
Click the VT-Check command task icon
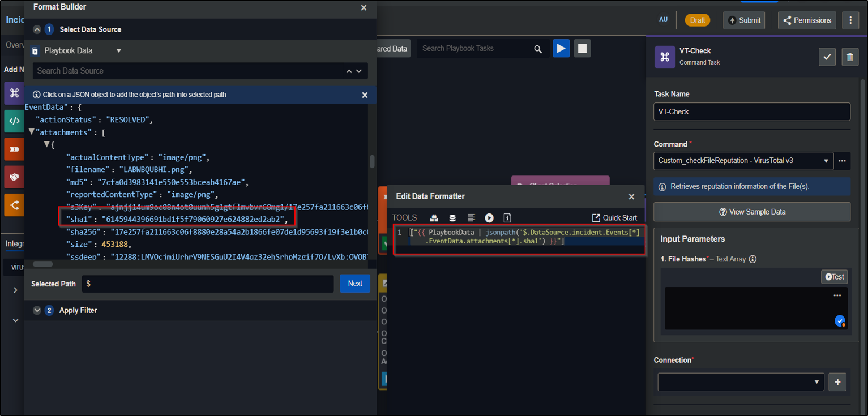(x=665, y=57)
